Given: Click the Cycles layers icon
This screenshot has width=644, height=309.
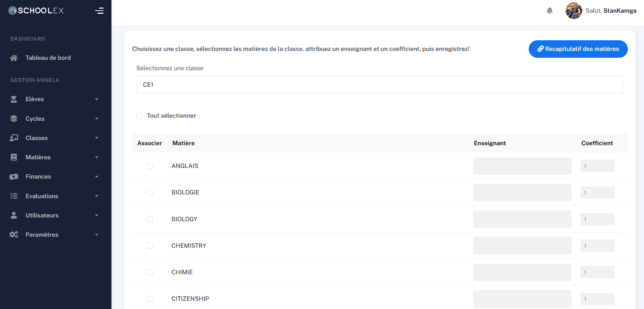Looking at the screenshot, I should coord(14,119).
